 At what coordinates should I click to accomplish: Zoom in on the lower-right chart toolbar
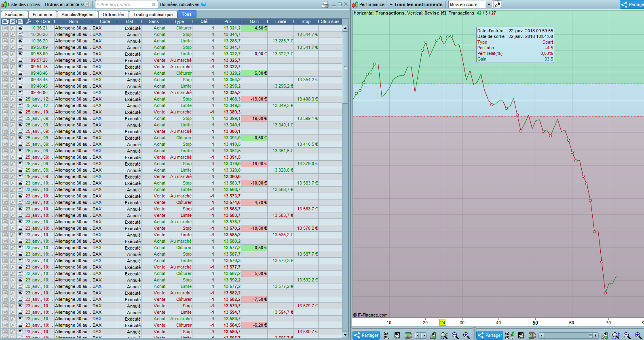[638, 336]
